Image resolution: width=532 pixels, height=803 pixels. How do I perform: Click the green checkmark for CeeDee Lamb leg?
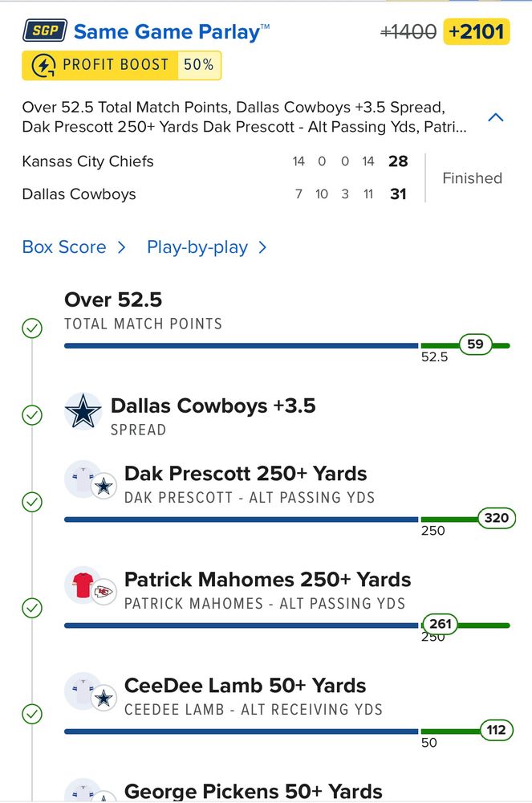click(x=32, y=714)
